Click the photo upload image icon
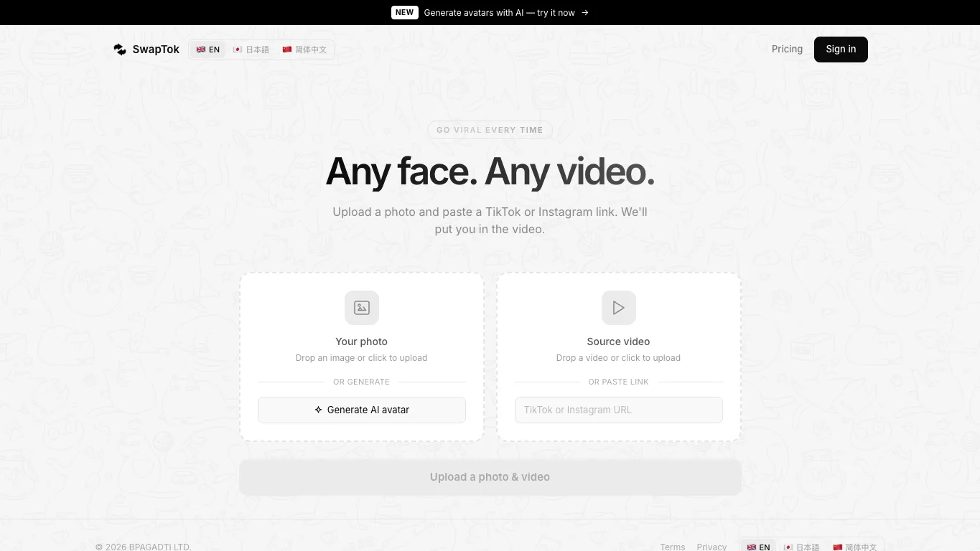 (362, 308)
